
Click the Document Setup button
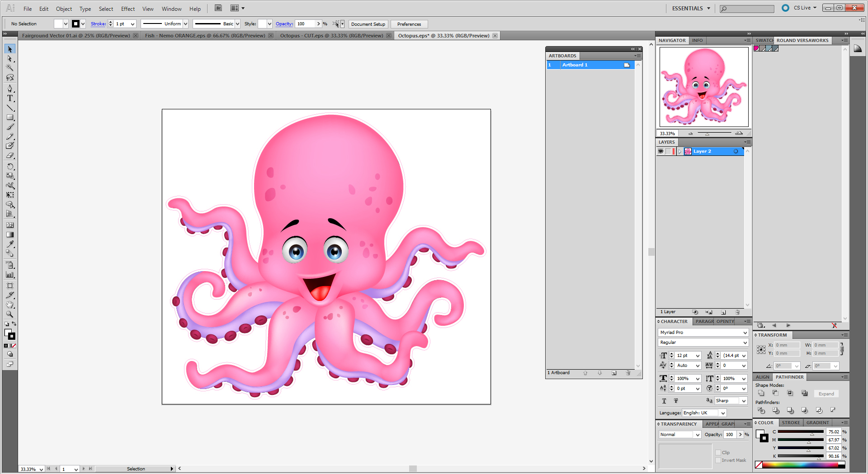(x=368, y=24)
